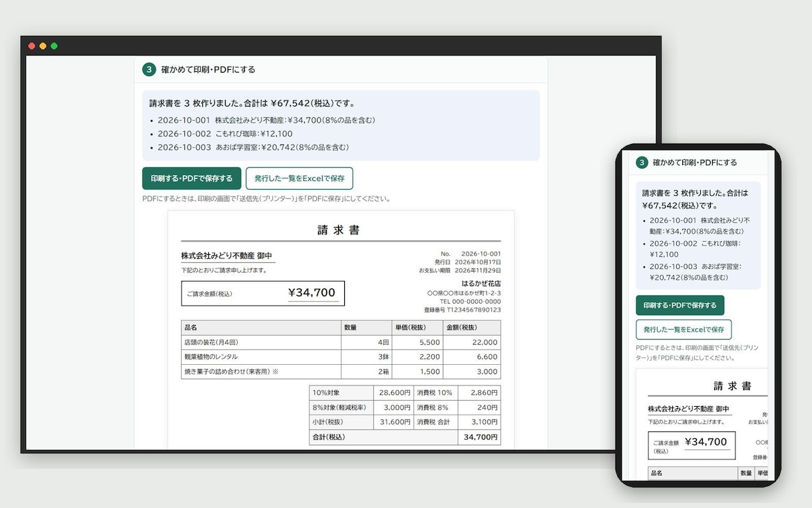Tap 印刷する・PDFで保存する on the phone screen

click(680, 306)
